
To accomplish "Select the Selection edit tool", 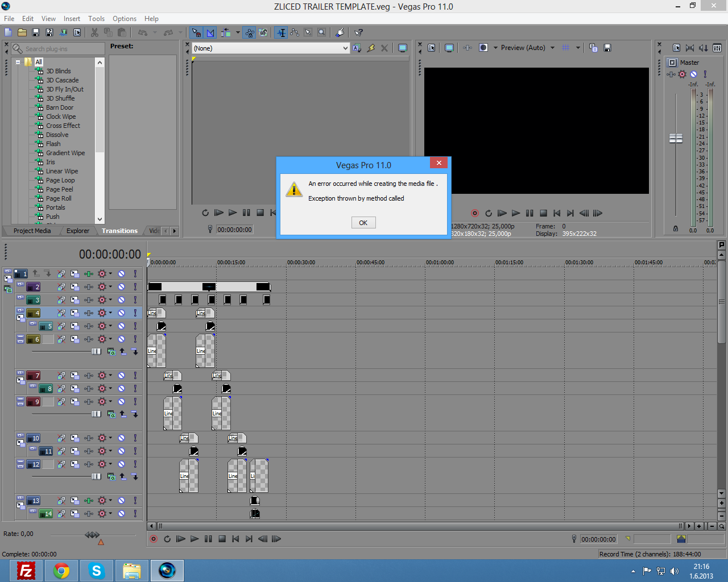I will 308,32.
